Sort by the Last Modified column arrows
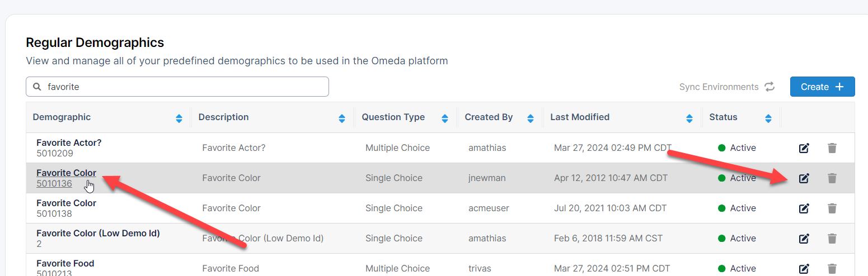 tap(689, 118)
